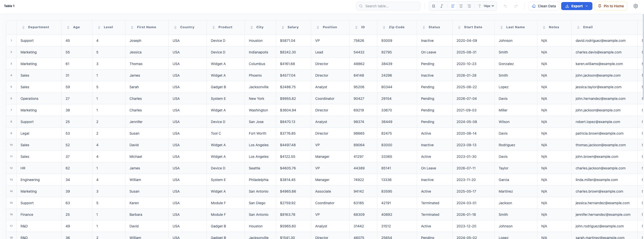The height and width of the screenshot is (239, 644).
Task: Focus the Search table field
Action: (x=388, y=6)
